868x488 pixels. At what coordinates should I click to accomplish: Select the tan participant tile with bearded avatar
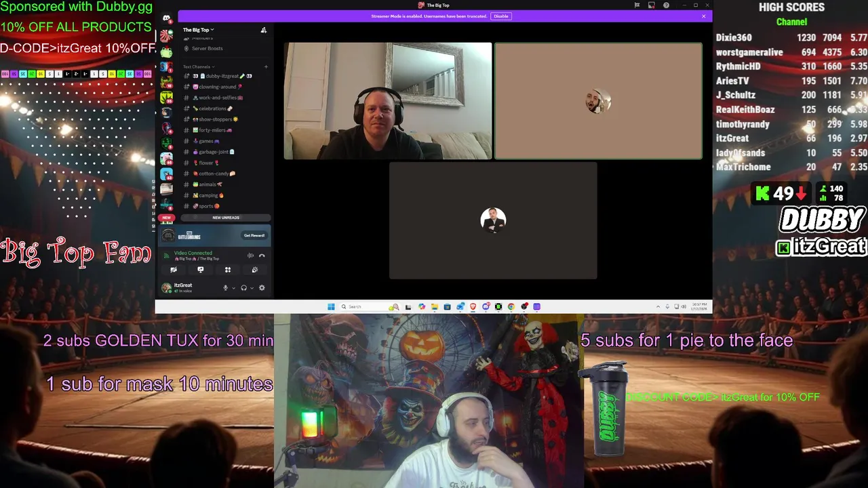tap(598, 101)
